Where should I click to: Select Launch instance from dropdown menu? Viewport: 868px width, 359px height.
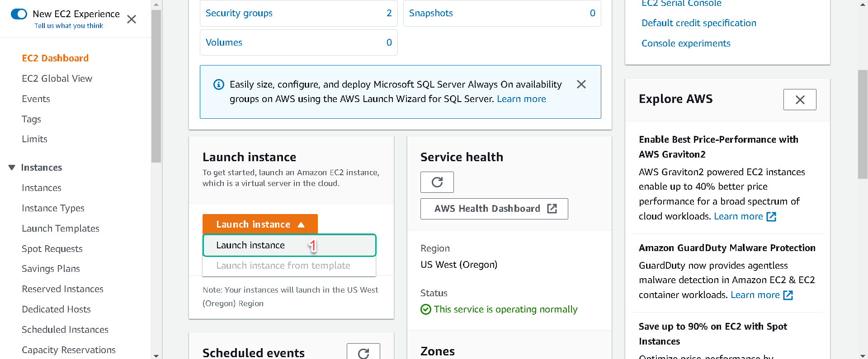(289, 245)
